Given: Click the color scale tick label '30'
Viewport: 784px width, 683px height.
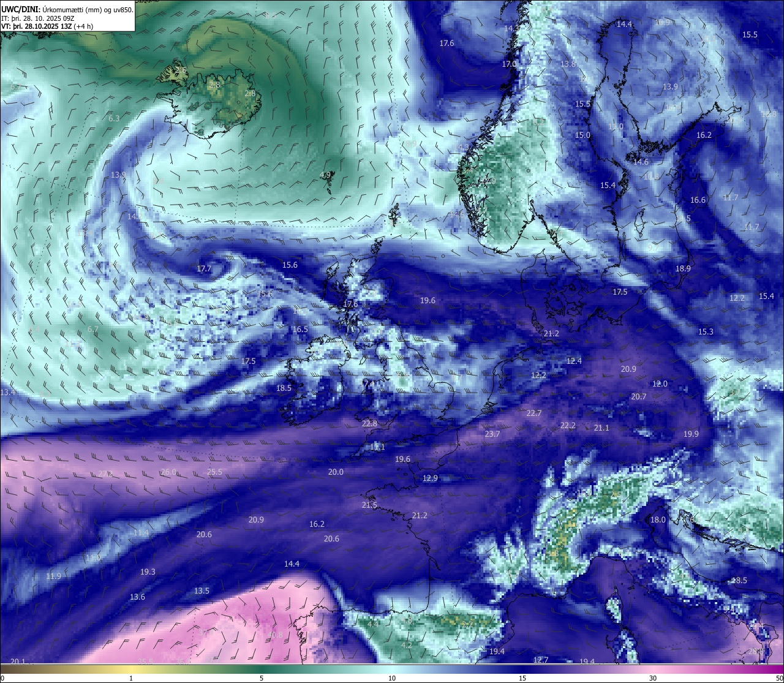Looking at the screenshot, I should (x=653, y=678).
